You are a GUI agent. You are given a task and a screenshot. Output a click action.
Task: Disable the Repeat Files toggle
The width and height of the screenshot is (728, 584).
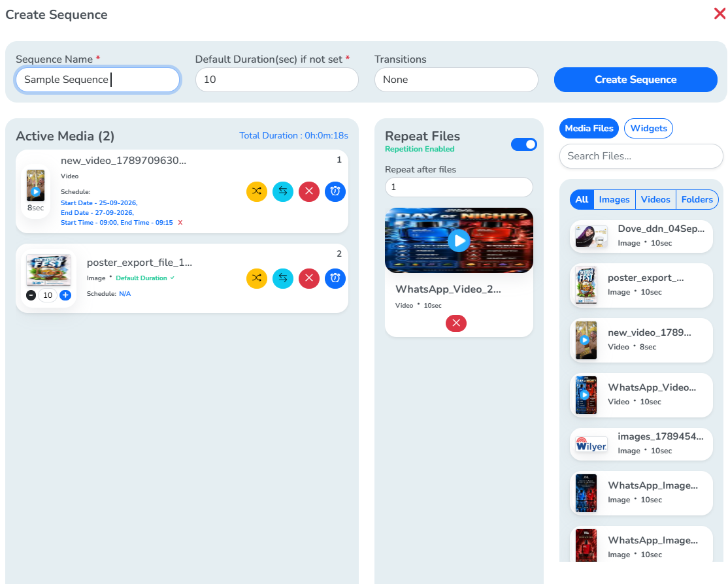[523, 144]
